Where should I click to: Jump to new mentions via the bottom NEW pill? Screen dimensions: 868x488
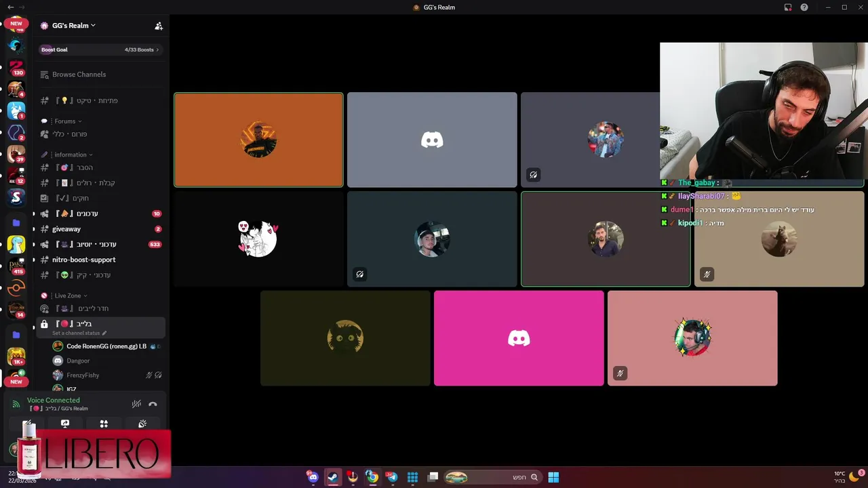point(16,382)
